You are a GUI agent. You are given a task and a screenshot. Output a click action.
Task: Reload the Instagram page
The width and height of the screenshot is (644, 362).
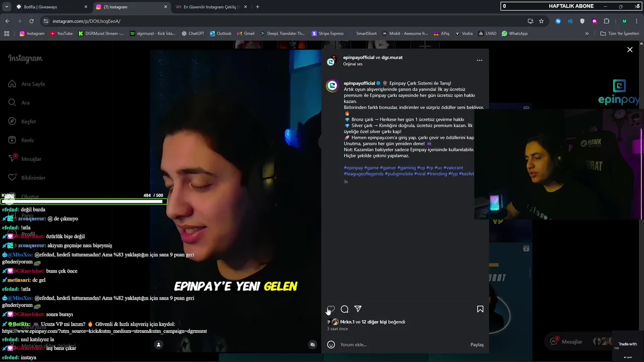pyautogui.click(x=31, y=21)
